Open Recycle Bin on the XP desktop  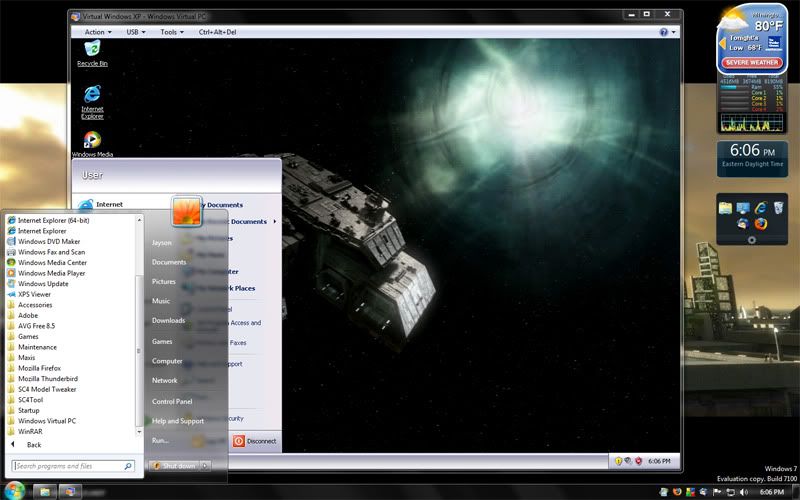92,53
